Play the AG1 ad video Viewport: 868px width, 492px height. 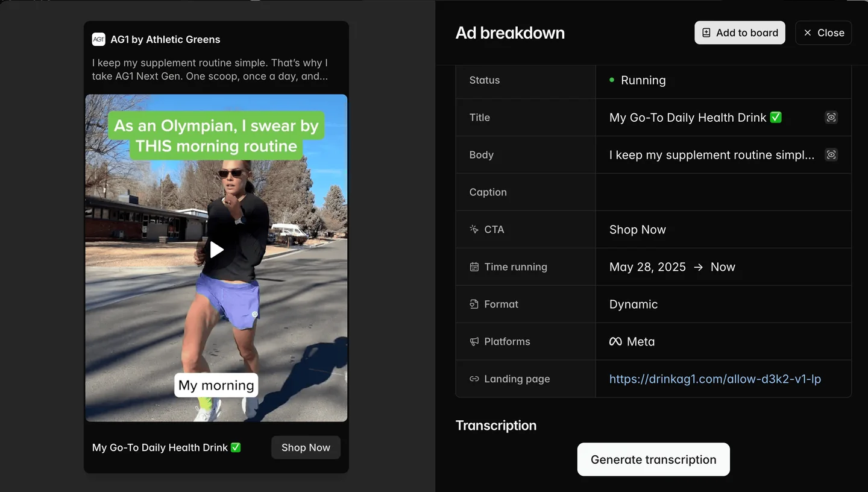coord(216,250)
